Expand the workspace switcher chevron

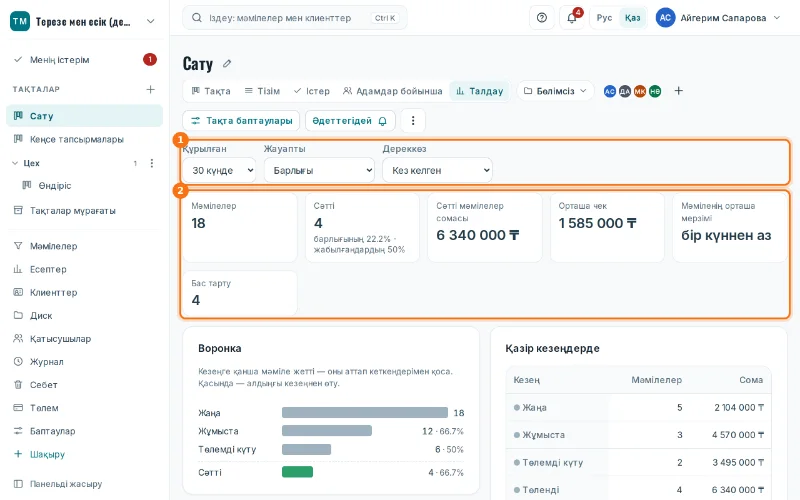click(151, 21)
